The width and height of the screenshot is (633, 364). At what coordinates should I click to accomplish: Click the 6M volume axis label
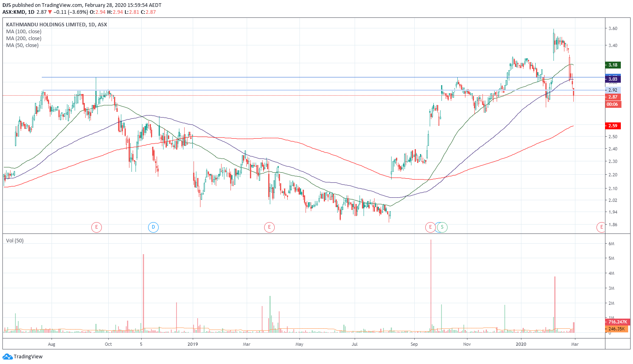[611, 244]
